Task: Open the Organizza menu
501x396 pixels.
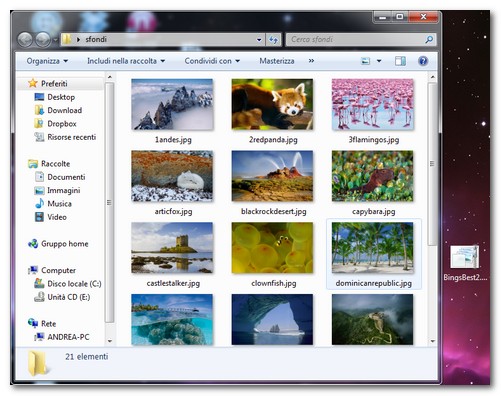Action: click(x=47, y=61)
